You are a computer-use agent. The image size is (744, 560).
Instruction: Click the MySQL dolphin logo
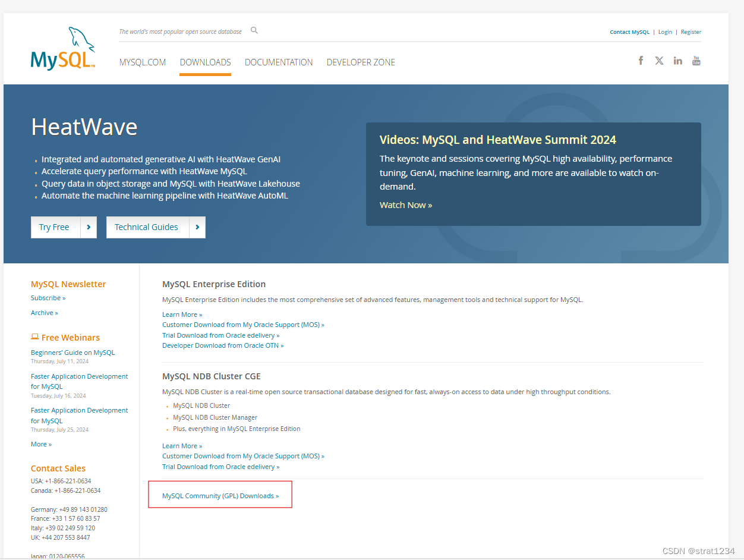(63, 49)
